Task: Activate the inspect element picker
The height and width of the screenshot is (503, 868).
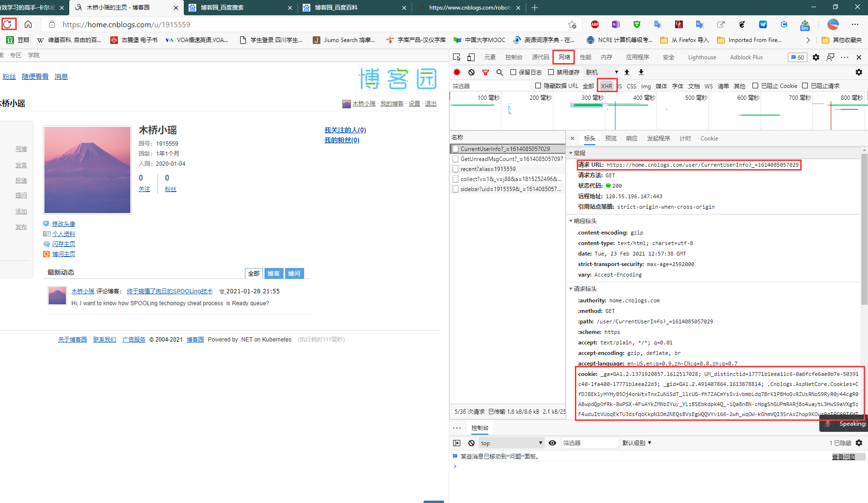Action: coord(457,57)
